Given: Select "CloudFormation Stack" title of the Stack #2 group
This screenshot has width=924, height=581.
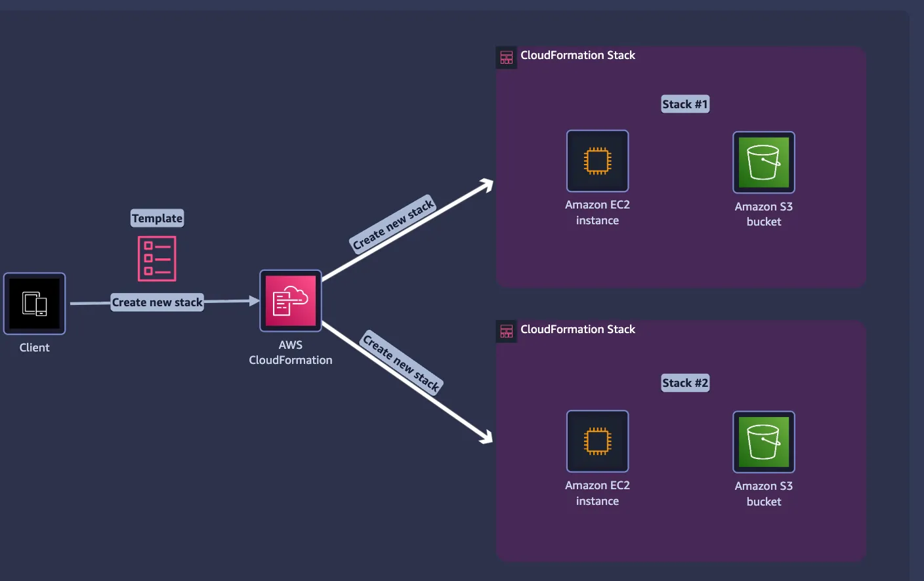Looking at the screenshot, I should (577, 329).
